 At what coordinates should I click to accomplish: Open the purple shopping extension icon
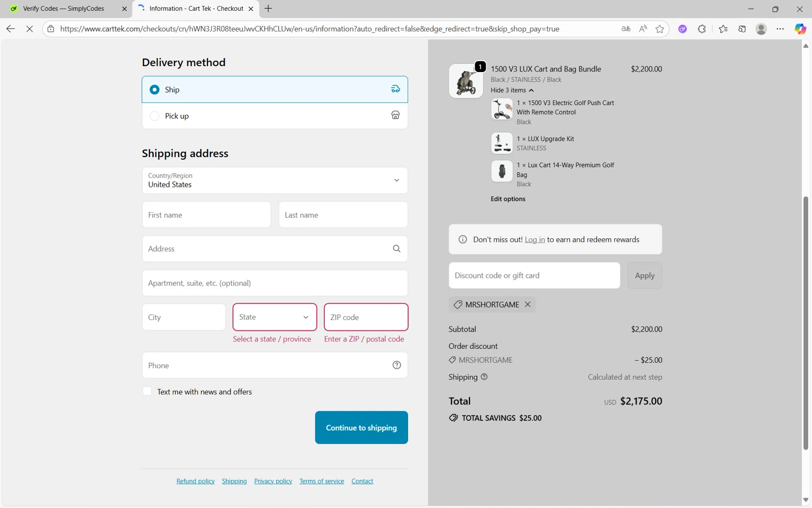click(683, 29)
